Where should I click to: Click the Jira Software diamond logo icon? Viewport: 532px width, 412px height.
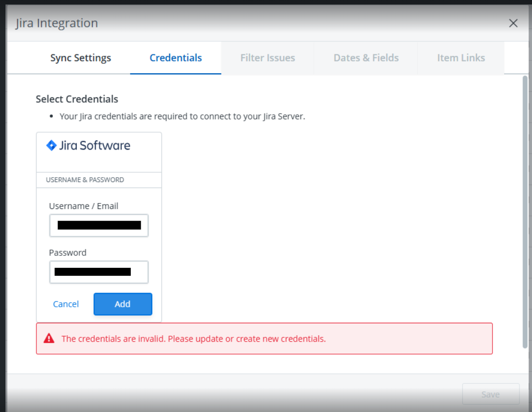(x=51, y=146)
